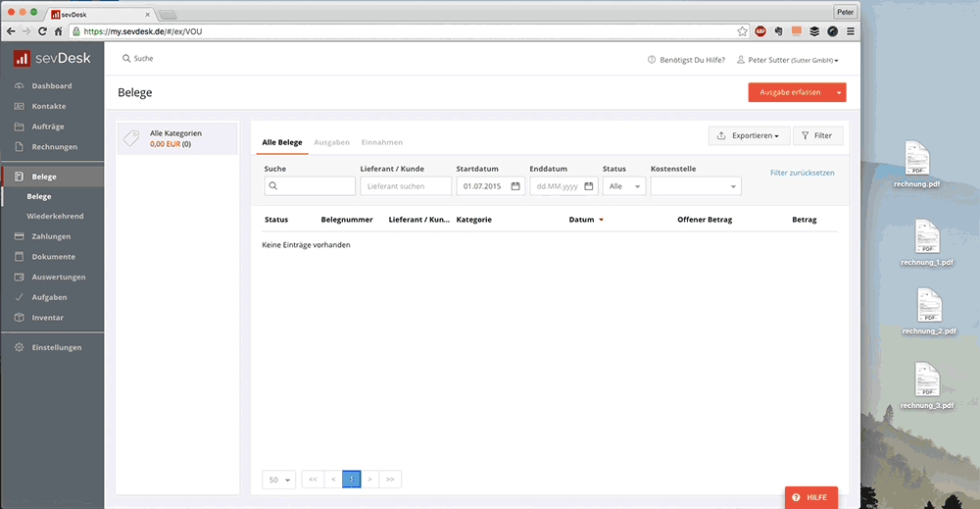Open Einstellungen in sidebar
This screenshot has height=509, width=980.
[x=56, y=348]
